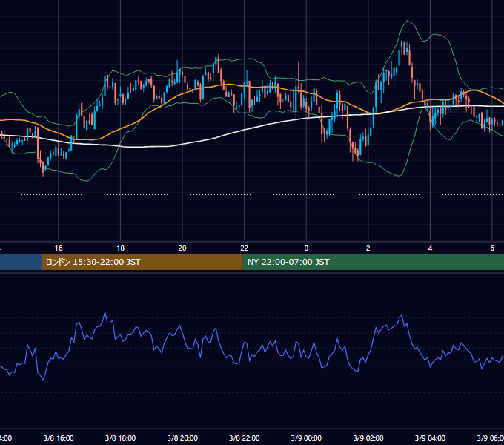504x445 pixels.
Task: Click the 3/8 16:00 date label
Action: [x=59, y=438]
